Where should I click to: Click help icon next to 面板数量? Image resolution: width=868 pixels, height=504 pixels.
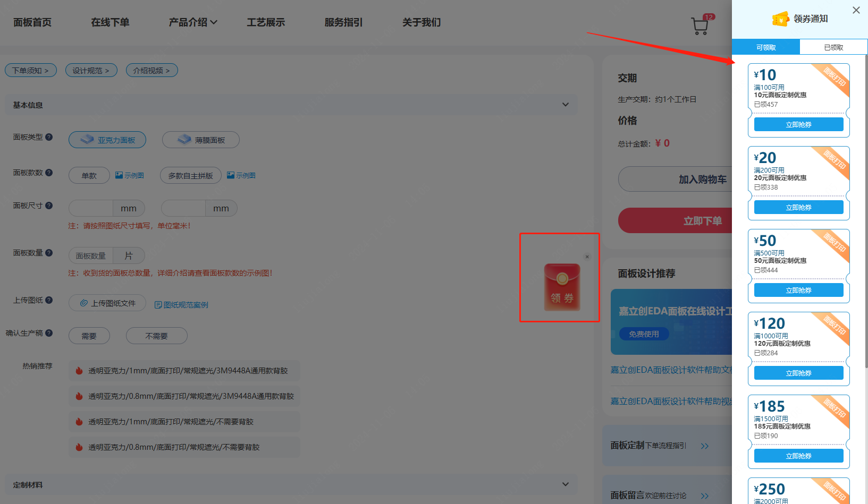(49, 253)
